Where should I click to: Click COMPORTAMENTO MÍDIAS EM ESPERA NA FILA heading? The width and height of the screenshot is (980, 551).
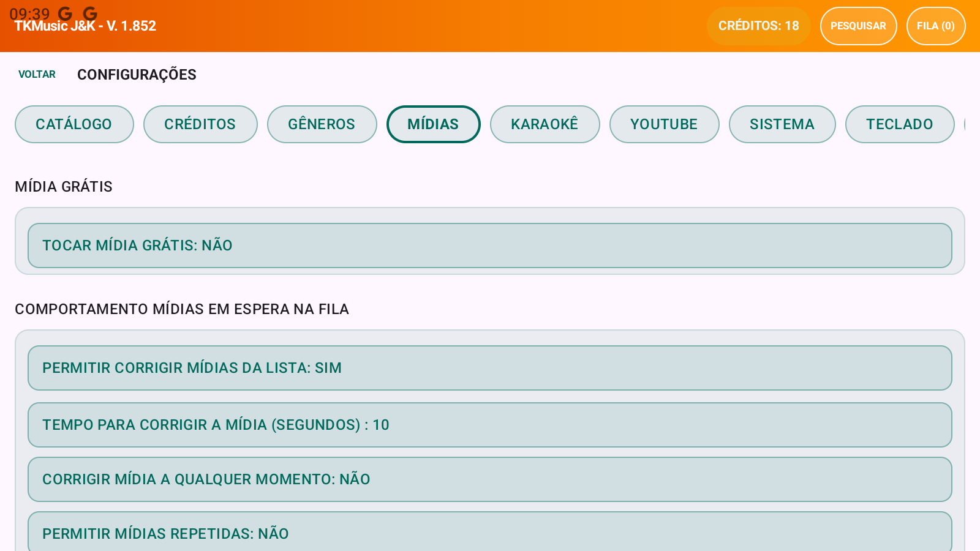(182, 309)
